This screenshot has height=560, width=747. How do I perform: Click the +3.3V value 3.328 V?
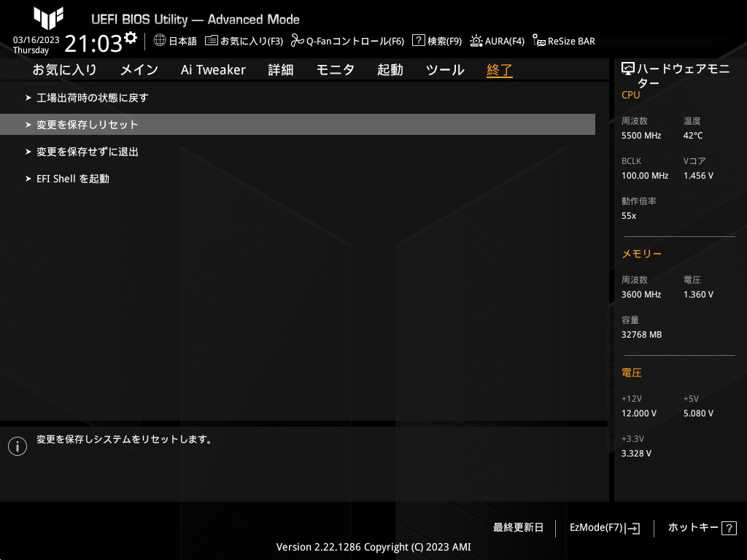click(x=636, y=454)
